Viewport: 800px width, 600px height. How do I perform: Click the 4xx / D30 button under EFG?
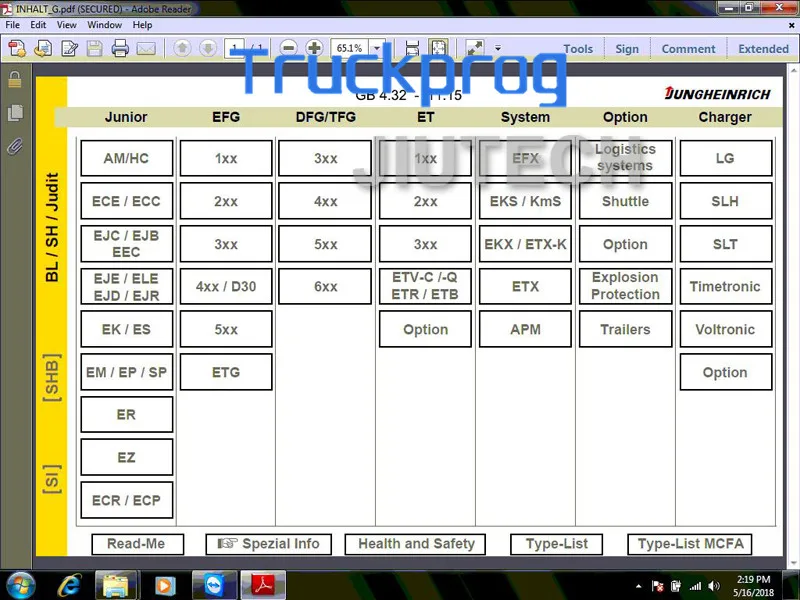tap(226, 286)
